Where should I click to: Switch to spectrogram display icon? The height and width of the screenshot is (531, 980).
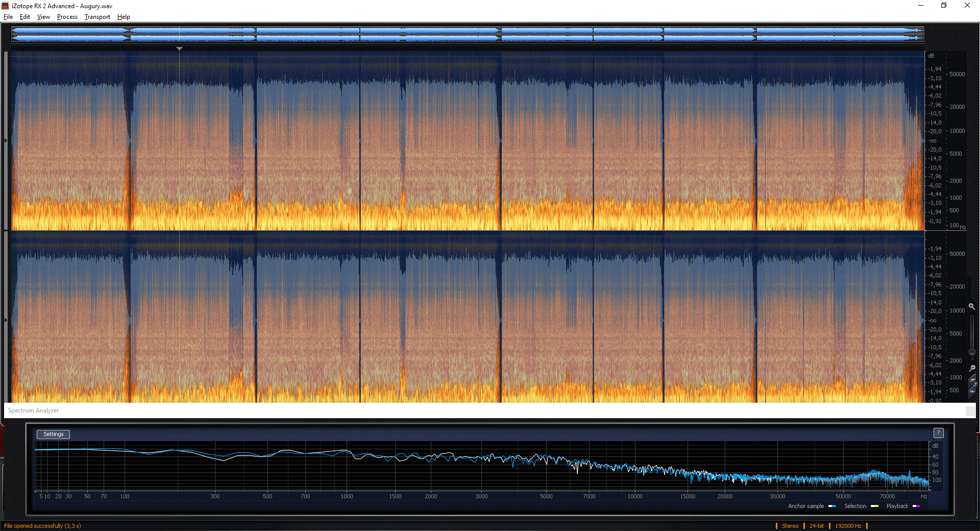pyautogui.click(x=972, y=380)
